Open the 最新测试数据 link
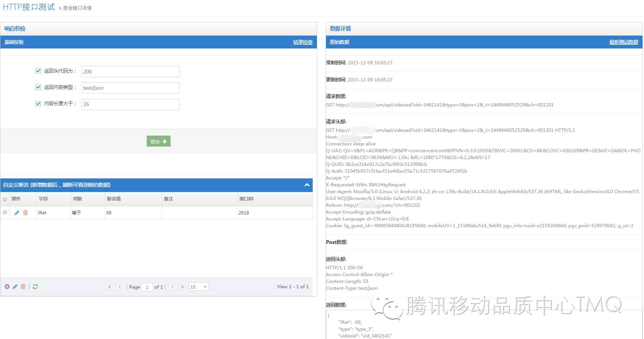The image size is (644, 339). coord(624,42)
